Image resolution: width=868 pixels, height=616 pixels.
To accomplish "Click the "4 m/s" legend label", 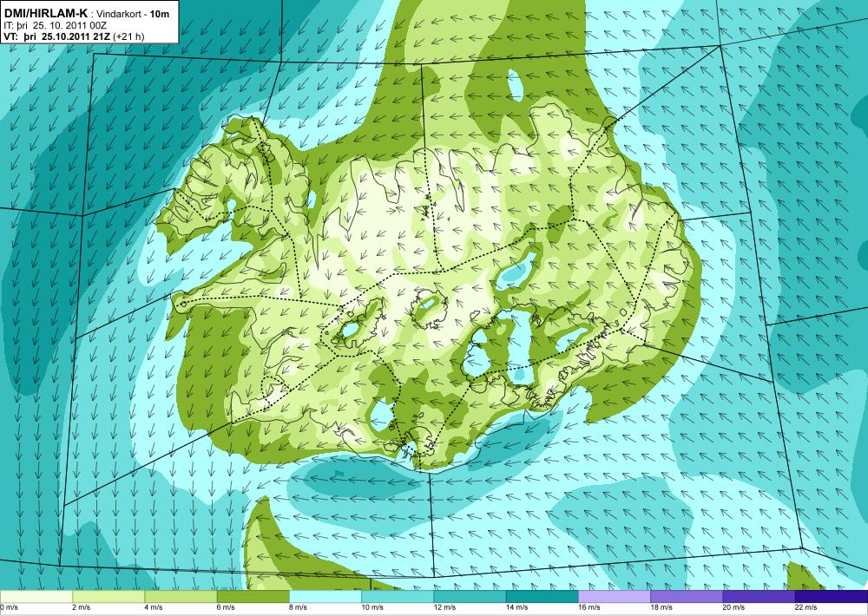I will (154, 607).
